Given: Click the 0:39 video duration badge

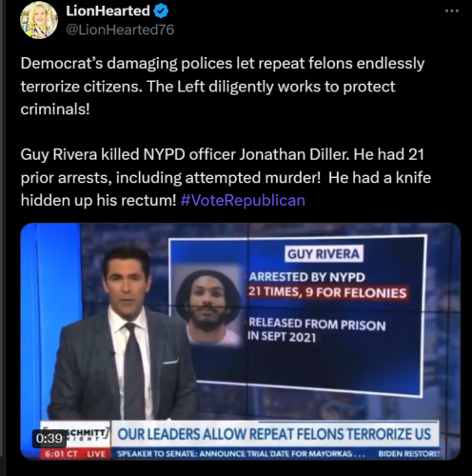Looking at the screenshot, I should pos(49,439).
